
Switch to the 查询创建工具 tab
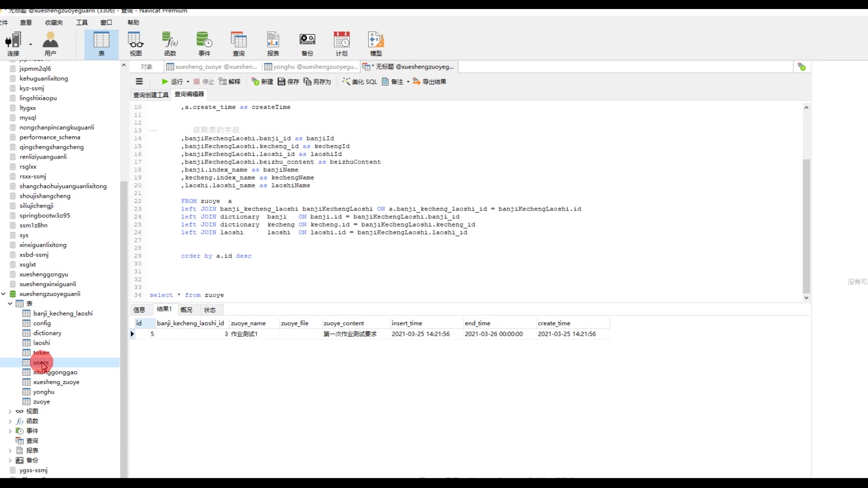151,94
